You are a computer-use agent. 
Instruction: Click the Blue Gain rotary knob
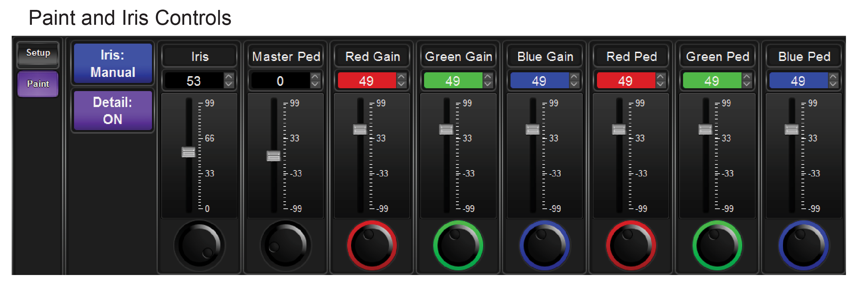[545, 245]
